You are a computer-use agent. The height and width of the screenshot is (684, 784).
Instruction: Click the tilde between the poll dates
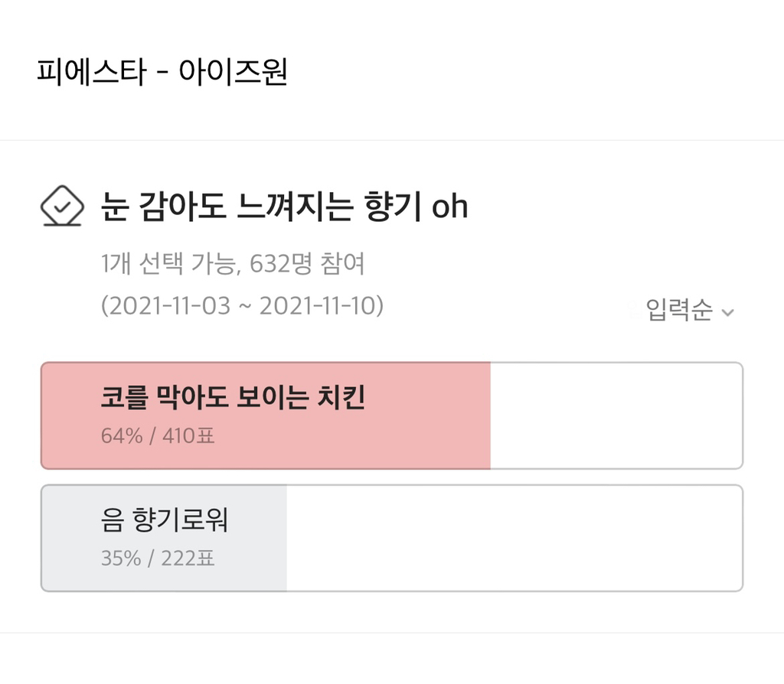[244, 307]
